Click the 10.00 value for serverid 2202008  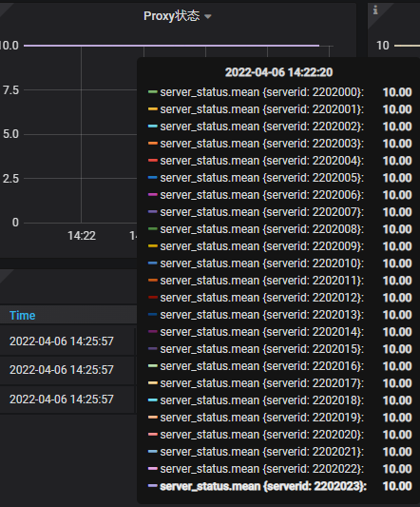(397, 229)
